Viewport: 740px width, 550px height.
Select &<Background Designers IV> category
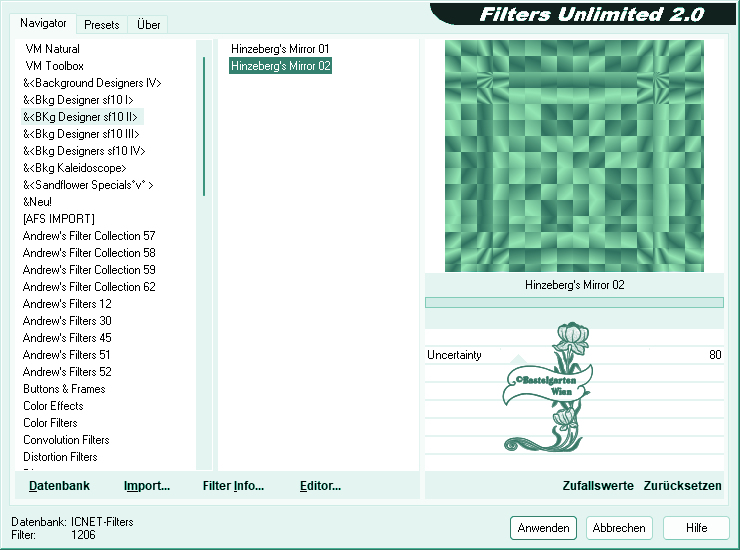point(92,83)
